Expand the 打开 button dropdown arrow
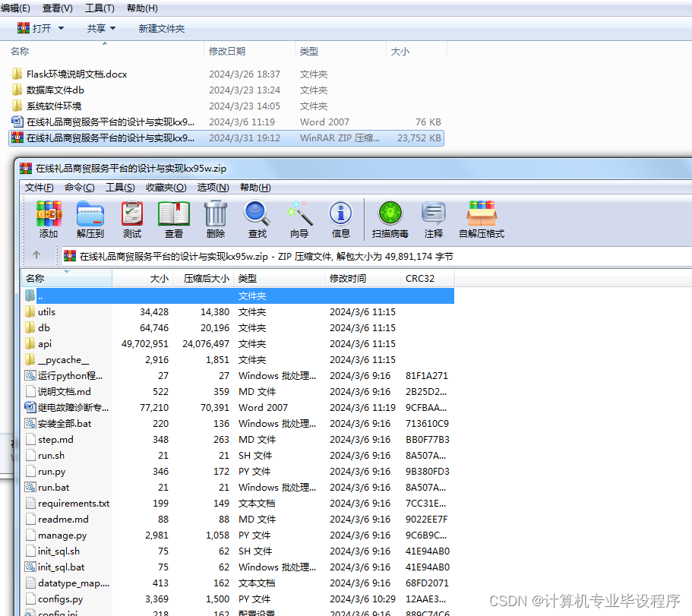The height and width of the screenshot is (616, 692). tap(61, 27)
